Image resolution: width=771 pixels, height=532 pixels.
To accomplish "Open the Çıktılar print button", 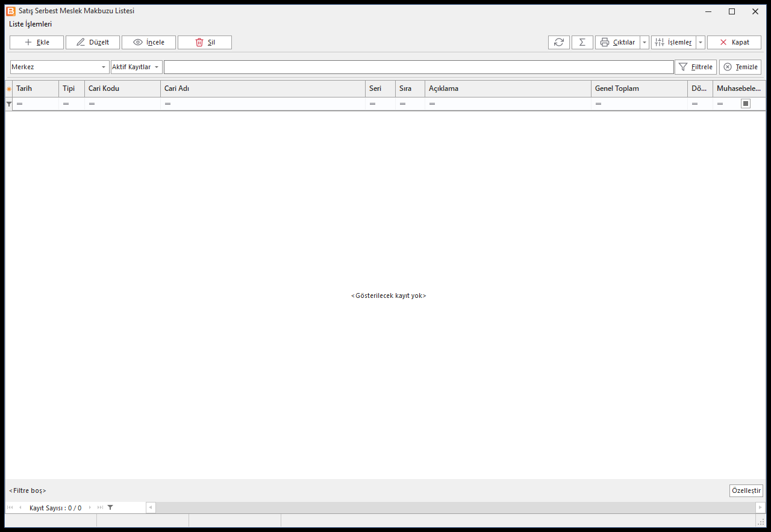I will pos(617,42).
